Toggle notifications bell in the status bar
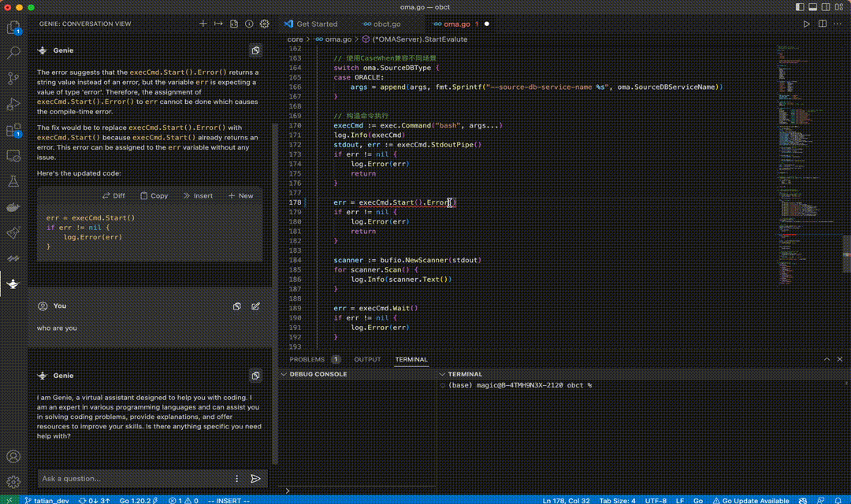 tap(838, 500)
